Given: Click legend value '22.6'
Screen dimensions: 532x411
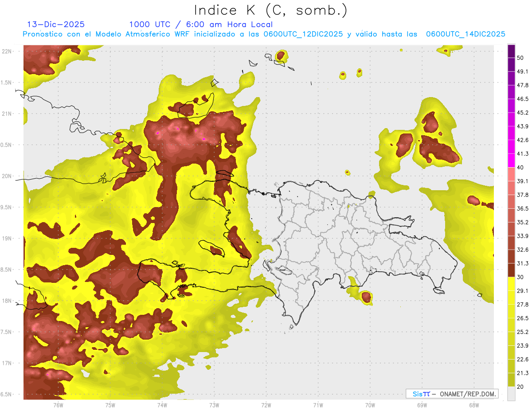Looking at the screenshot, I should [522, 360].
